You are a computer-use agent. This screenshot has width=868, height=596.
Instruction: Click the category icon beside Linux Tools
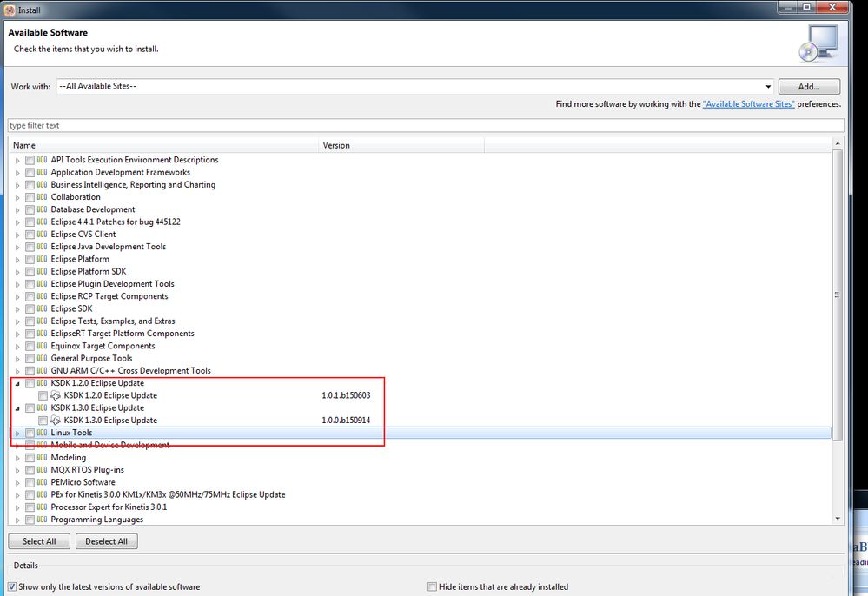point(42,432)
